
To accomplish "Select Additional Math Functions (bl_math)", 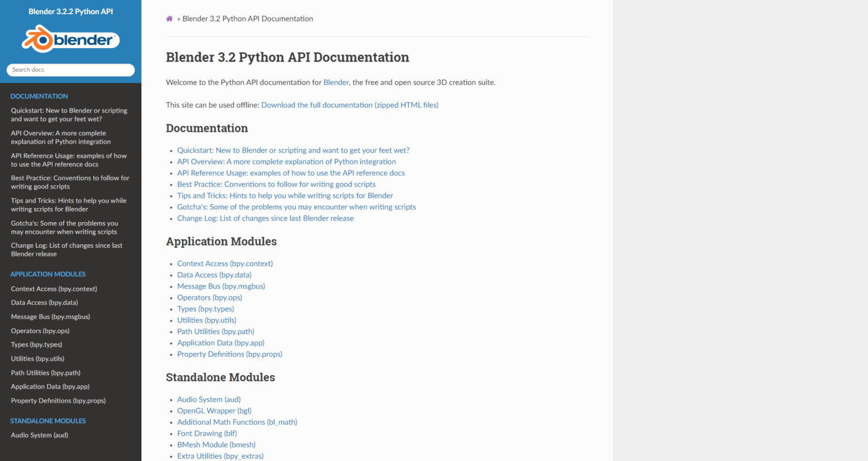I will (237, 422).
